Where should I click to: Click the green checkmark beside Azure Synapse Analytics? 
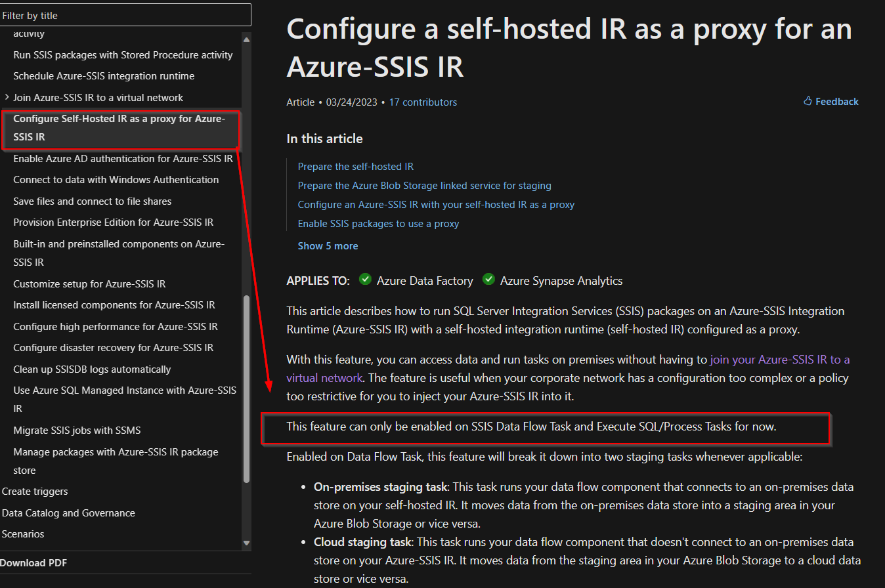(x=488, y=279)
